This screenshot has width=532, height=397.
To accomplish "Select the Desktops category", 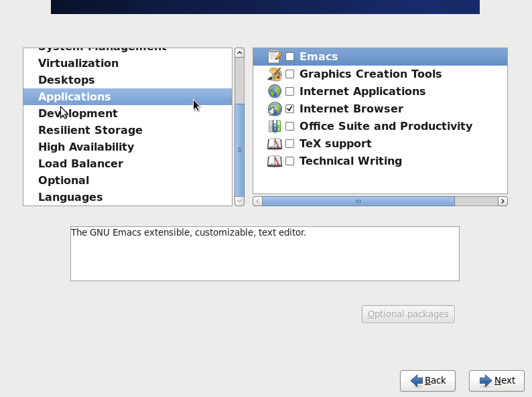I will [66, 80].
